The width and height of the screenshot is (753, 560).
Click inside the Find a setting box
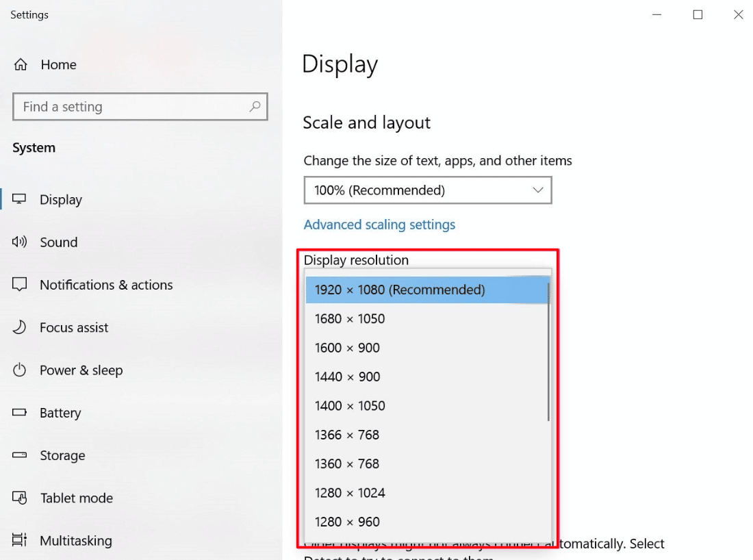click(x=123, y=107)
